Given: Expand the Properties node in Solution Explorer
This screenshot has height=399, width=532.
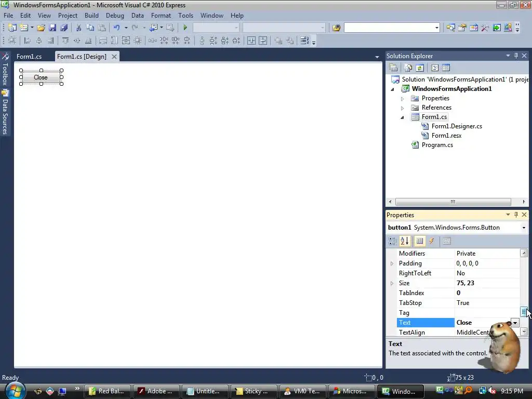Looking at the screenshot, I should click(x=403, y=99).
